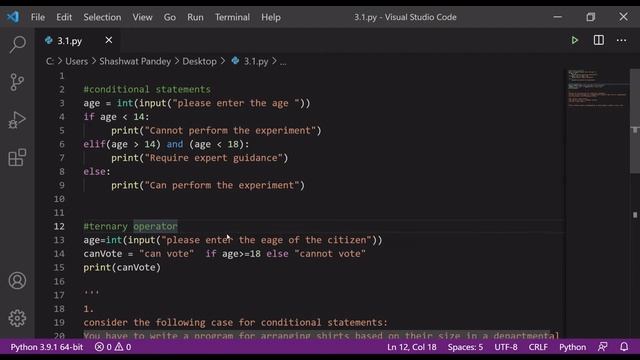This screenshot has width=640, height=360.
Task: Open the Go menu
Action: pyautogui.click(x=170, y=17)
